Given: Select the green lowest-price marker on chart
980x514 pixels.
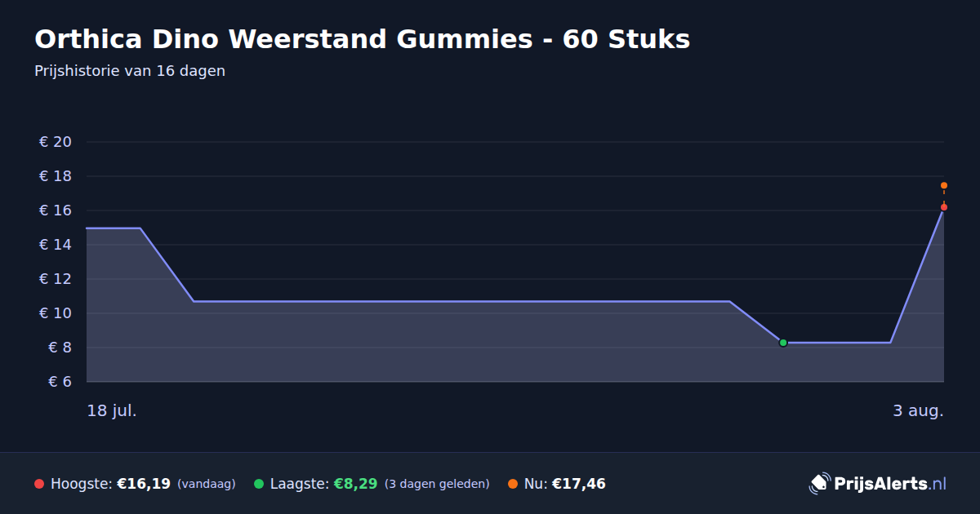Looking at the screenshot, I should (783, 343).
